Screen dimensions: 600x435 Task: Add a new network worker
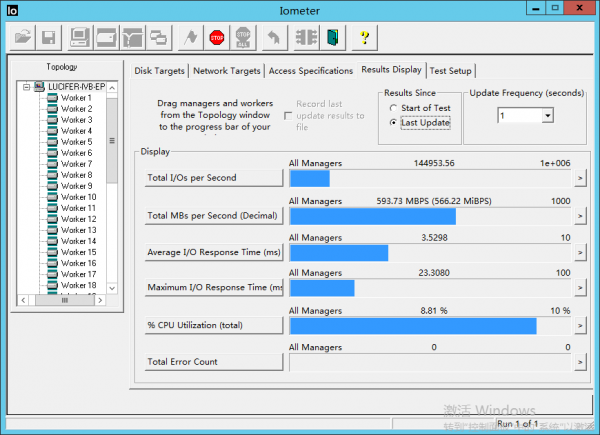pyautogui.click(x=132, y=37)
